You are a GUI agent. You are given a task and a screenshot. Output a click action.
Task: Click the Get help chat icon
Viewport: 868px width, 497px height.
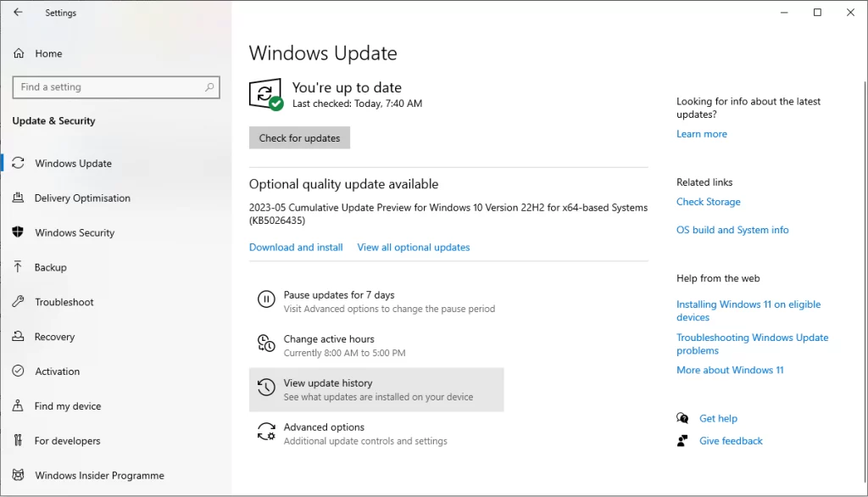coord(682,418)
